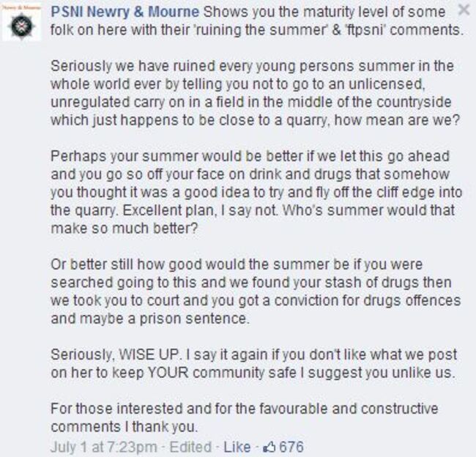The height and width of the screenshot is (457, 476).
Task: Open the PSNI Newry & Mourne profile avatar
Action: click(x=21, y=23)
